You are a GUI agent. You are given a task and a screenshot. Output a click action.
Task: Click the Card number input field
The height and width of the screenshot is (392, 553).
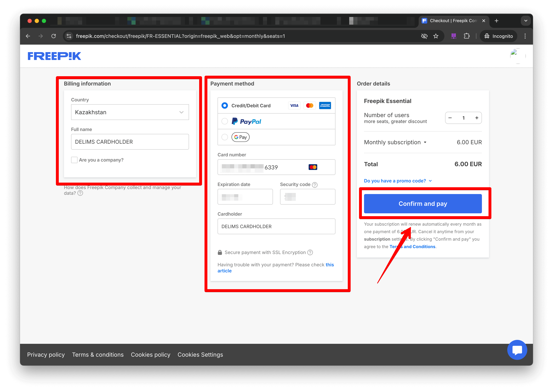(x=276, y=167)
